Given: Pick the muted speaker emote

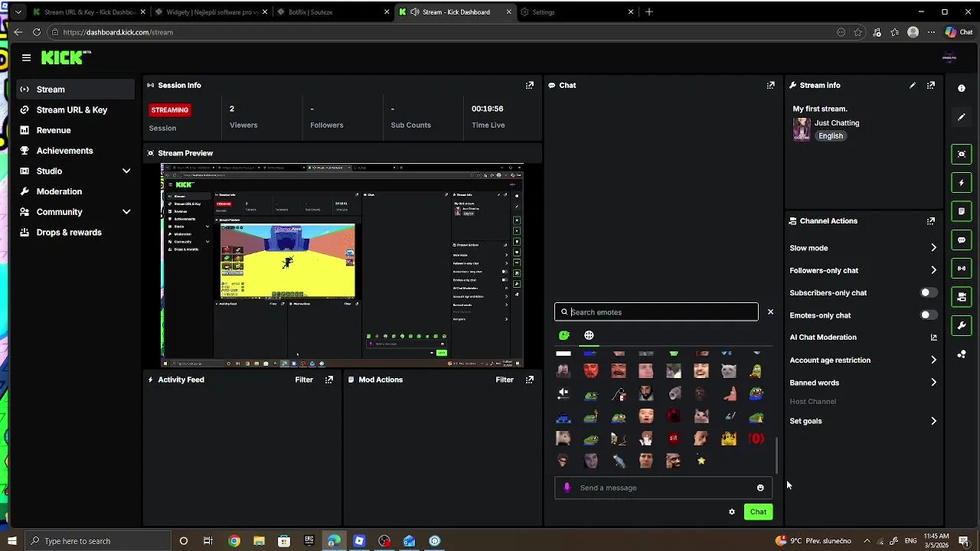Looking at the screenshot, I should point(563,393).
